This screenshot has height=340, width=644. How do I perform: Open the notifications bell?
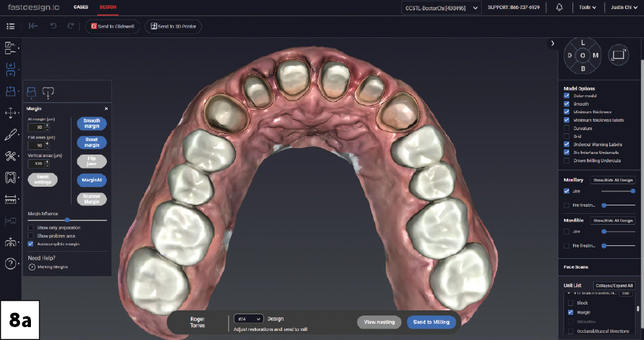pyautogui.click(x=560, y=7)
